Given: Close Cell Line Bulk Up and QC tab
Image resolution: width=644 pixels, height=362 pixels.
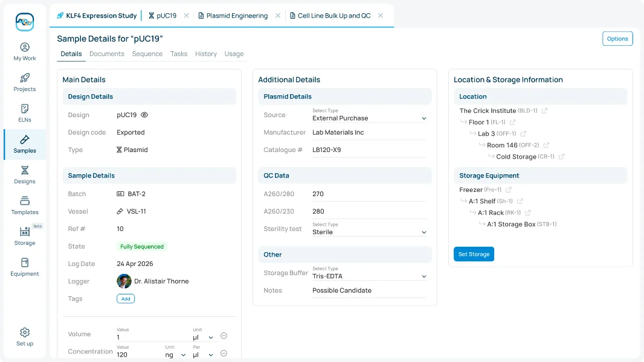Looking at the screenshot, I should click(x=381, y=16).
